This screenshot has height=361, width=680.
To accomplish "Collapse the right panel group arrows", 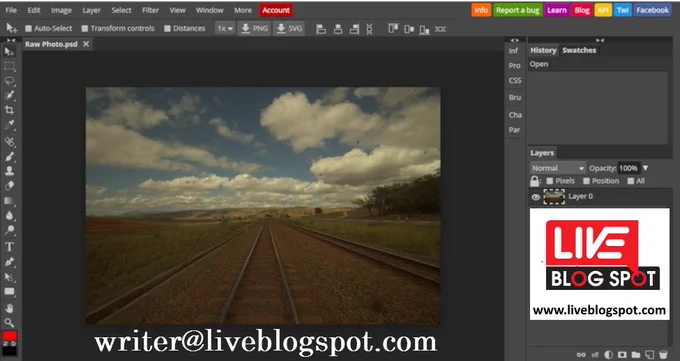I will pos(600,40).
